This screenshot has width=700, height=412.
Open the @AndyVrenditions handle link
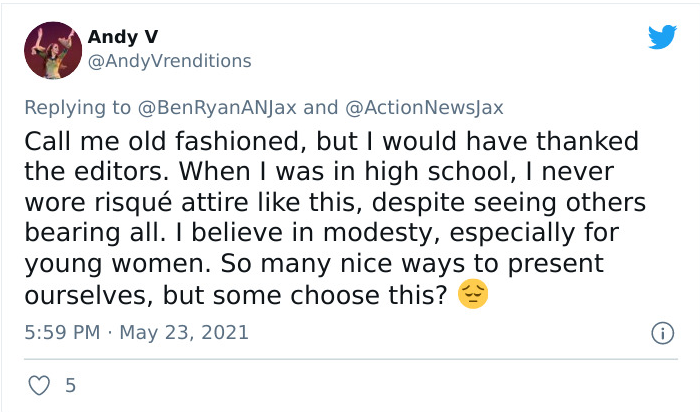[170, 61]
